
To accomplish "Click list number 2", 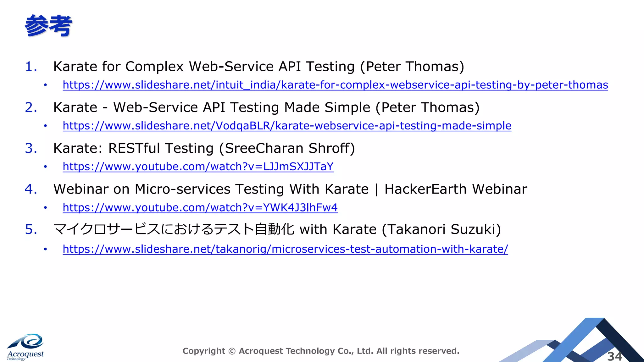I will coord(31,107).
